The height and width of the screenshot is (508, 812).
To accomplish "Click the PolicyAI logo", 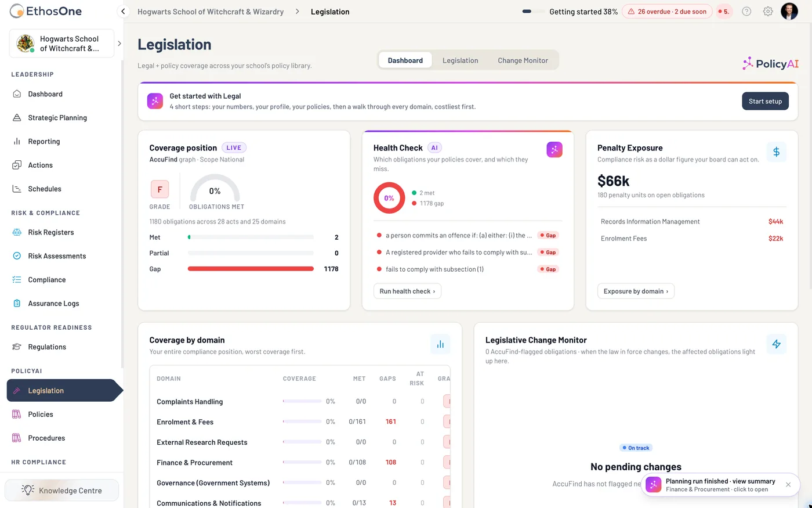I will (x=771, y=64).
